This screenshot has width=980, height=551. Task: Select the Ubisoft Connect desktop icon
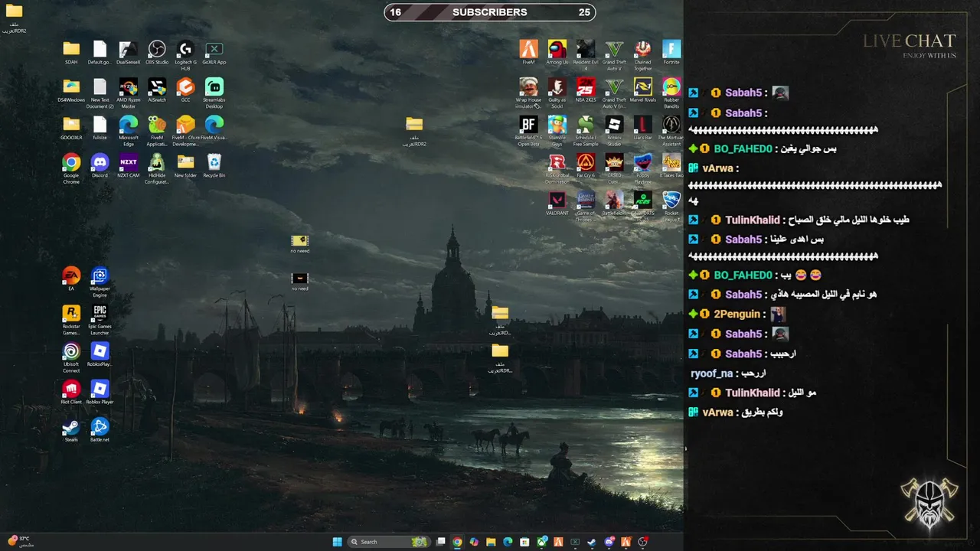click(x=71, y=357)
